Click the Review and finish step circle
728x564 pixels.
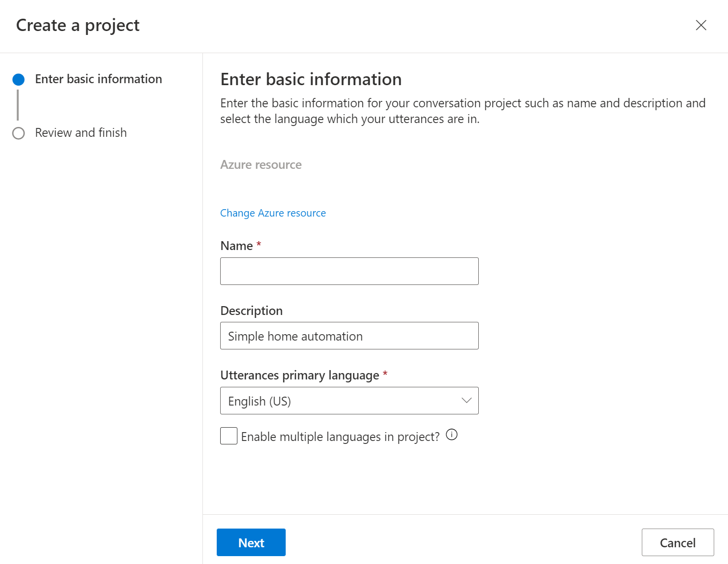(x=18, y=132)
